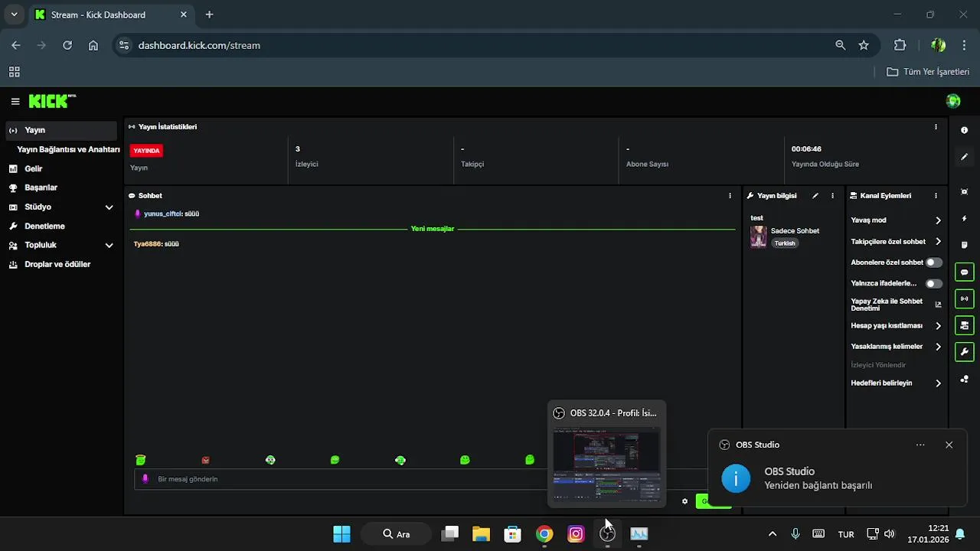Click the pencil edit icon in right sidebar

click(965, 157)
